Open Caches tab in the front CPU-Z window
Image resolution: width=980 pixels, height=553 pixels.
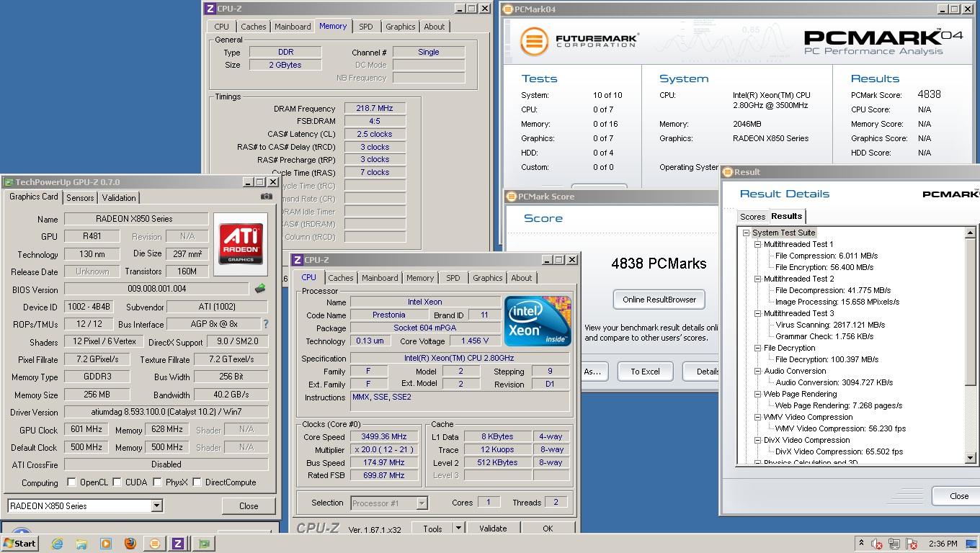click(x=341, y=278)
